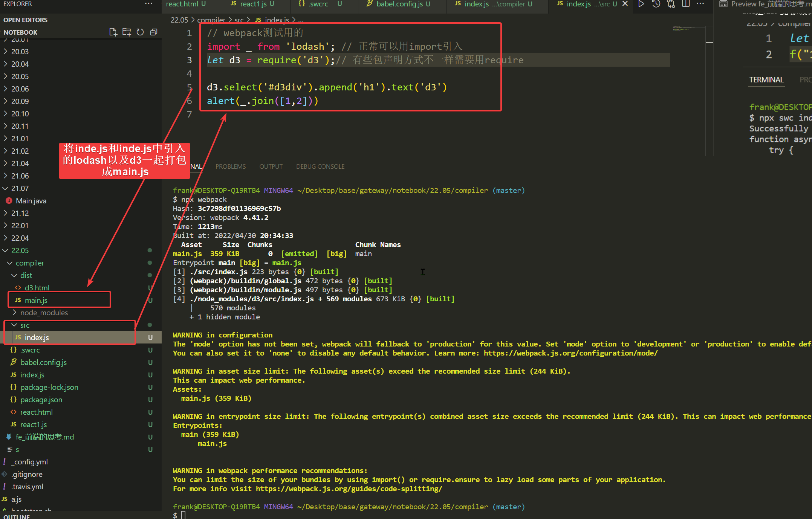This screenshot has width=812, height=519.
Task: Open changes with the compare icon
Action: 671,4
